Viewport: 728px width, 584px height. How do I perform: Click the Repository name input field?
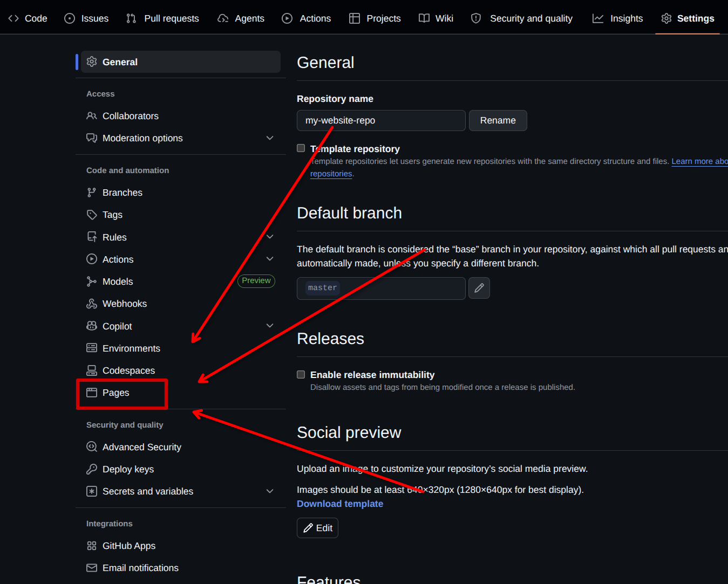pos(381,120)
